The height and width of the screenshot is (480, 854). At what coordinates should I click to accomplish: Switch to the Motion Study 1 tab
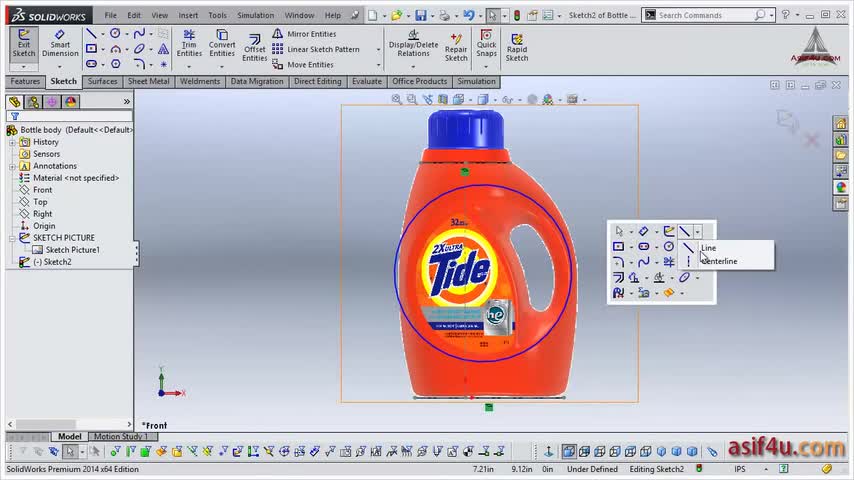pos(121,436)
